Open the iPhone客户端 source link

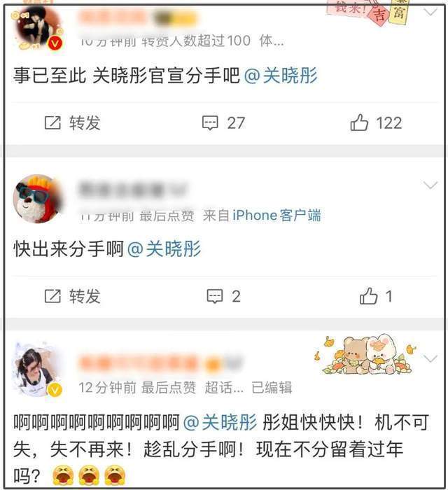pos(276,216)
